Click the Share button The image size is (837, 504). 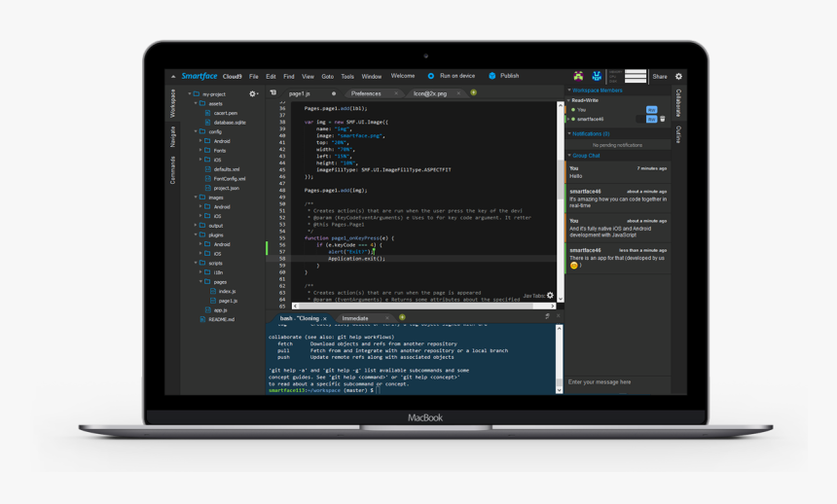tap(660, 76)
